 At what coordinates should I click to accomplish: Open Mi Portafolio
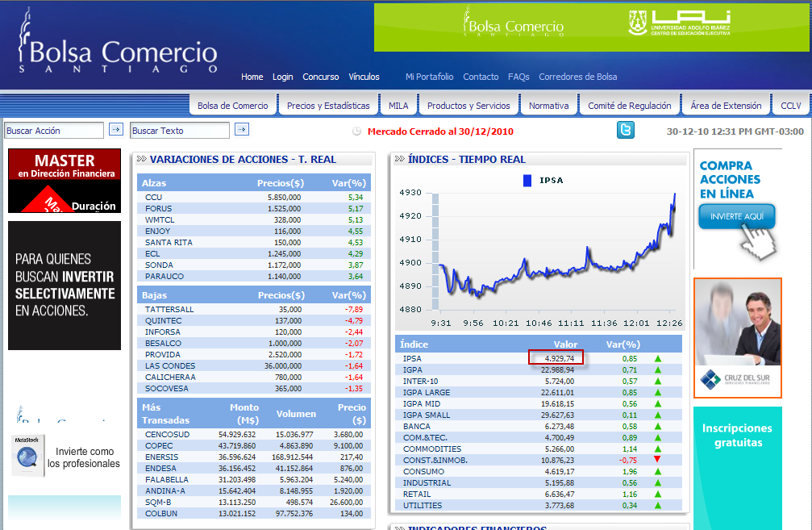click(x=429, y=77)
